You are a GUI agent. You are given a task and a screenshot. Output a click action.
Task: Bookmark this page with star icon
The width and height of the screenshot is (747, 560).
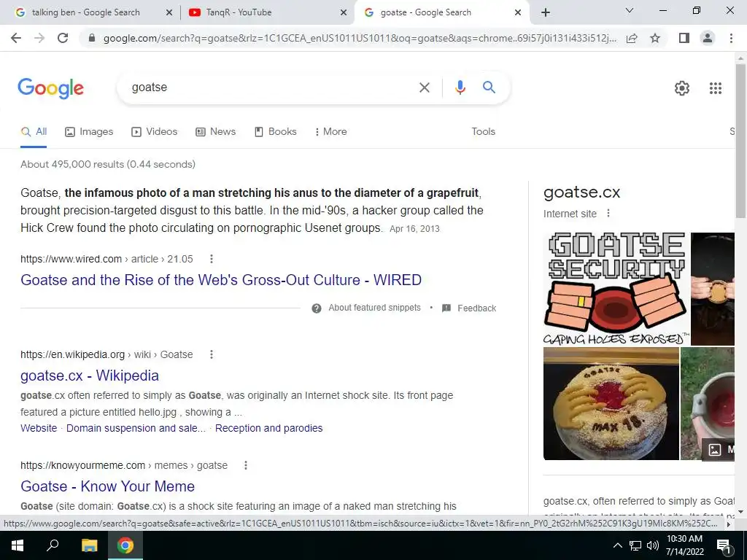655,38
